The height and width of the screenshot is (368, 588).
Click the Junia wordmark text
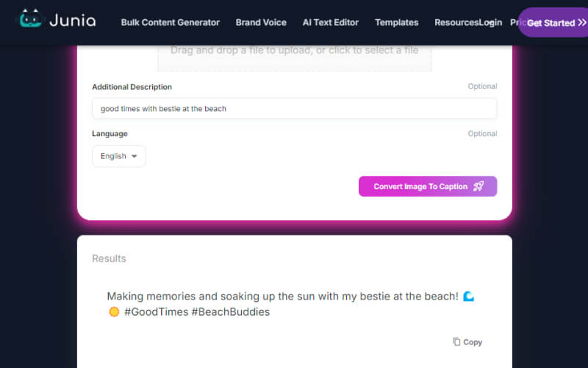(x=72, y=21)
